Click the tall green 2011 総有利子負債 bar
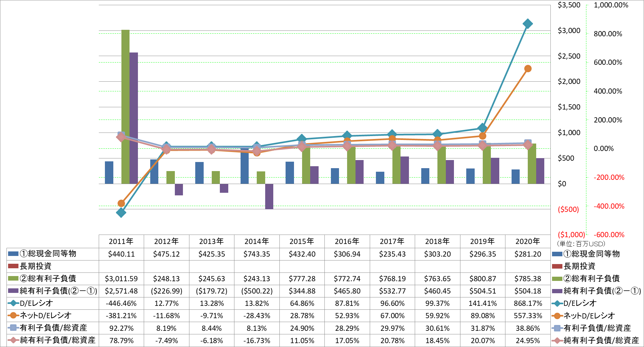644x347 pixels. [x=125, y=107]
